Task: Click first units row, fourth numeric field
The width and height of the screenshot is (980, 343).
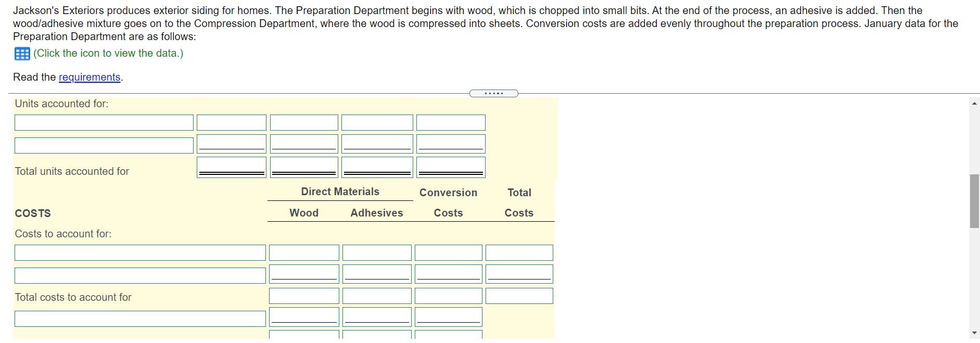Action: [x=451, y=123]
